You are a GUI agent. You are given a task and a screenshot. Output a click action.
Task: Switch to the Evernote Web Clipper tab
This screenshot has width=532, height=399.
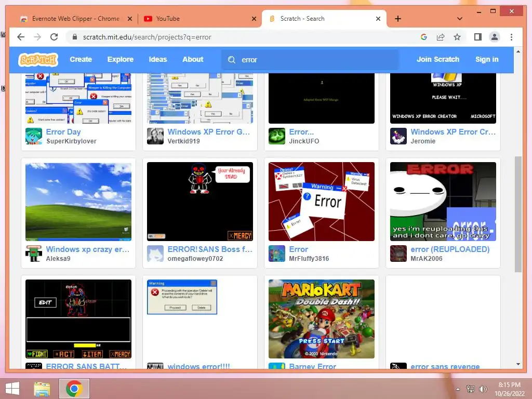point(76,19)
